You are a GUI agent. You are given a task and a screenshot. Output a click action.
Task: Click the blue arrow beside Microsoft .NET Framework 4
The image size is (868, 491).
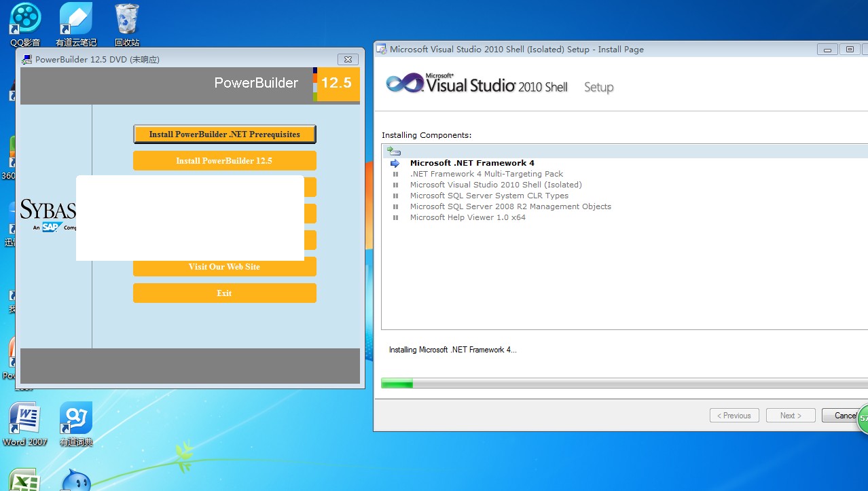coord(395,163)
